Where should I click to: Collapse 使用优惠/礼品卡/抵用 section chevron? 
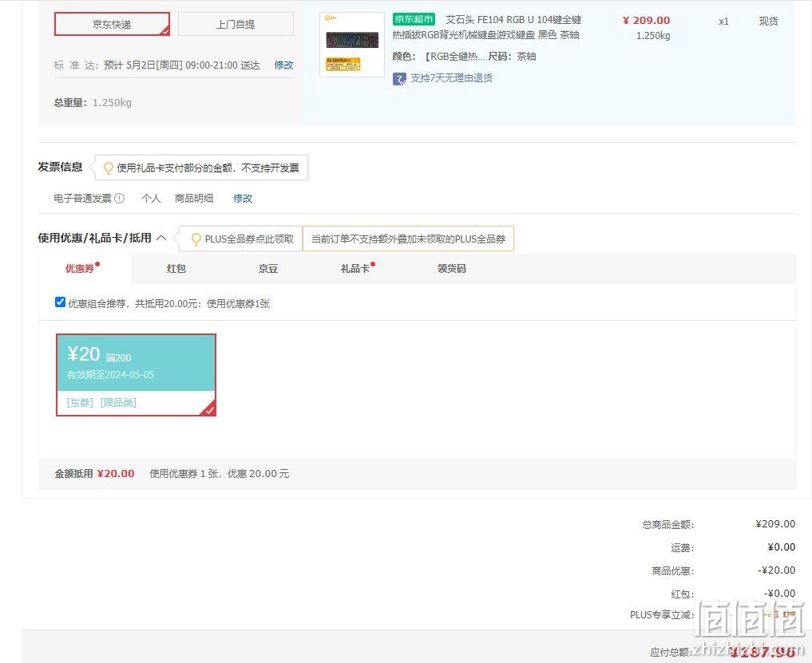(x=161, y=238)
